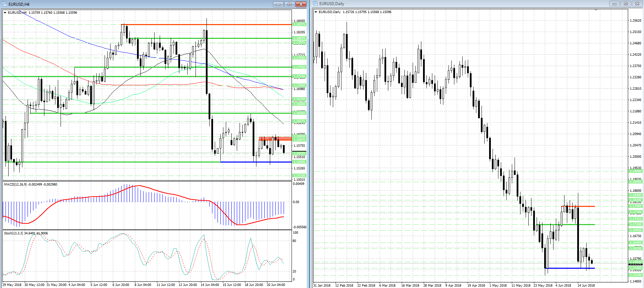Click the EURUSD,Daily window chart icon
Viewport: 644px width, 288px height.
315,3
